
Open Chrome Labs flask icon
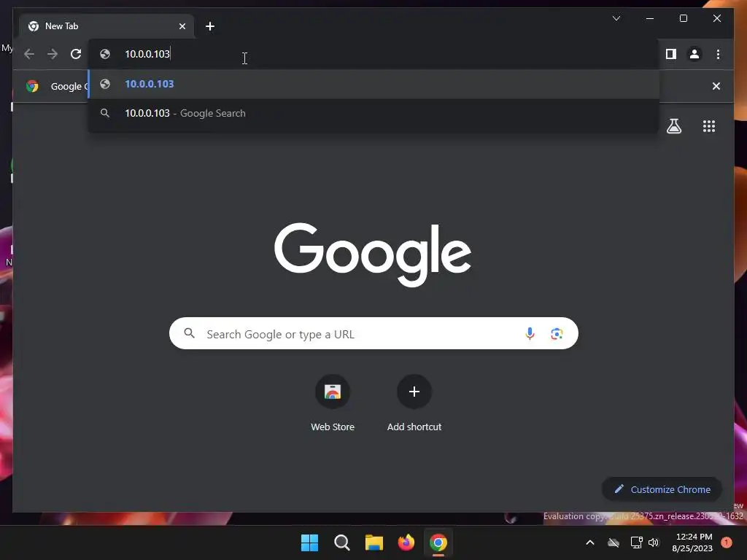pyautogui.click(x=673, y=126)
